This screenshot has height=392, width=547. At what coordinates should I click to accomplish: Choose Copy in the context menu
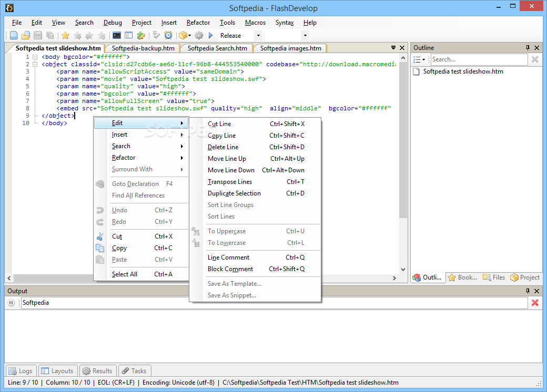pyautogui.click(x=141, y=247)
